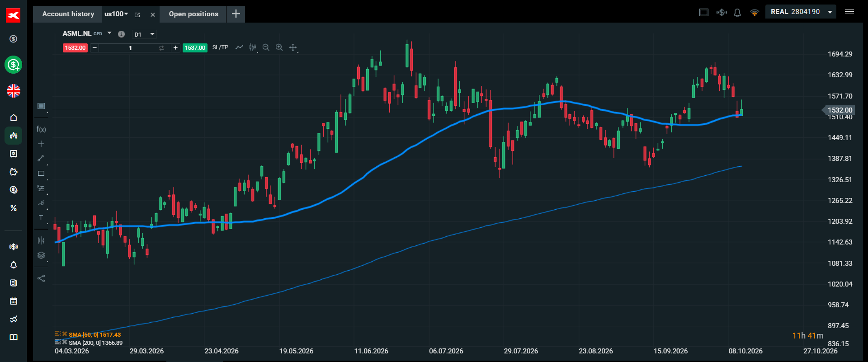This screenshot has height=362, width=868.
Task: Detach the us100 tab into a window
Action: pyautogui.click(x=137, y=14)
